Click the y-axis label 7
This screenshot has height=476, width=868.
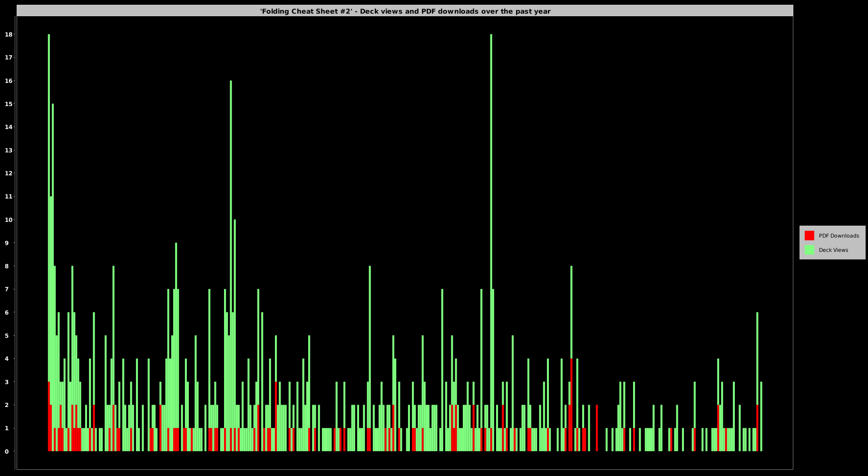7,289
